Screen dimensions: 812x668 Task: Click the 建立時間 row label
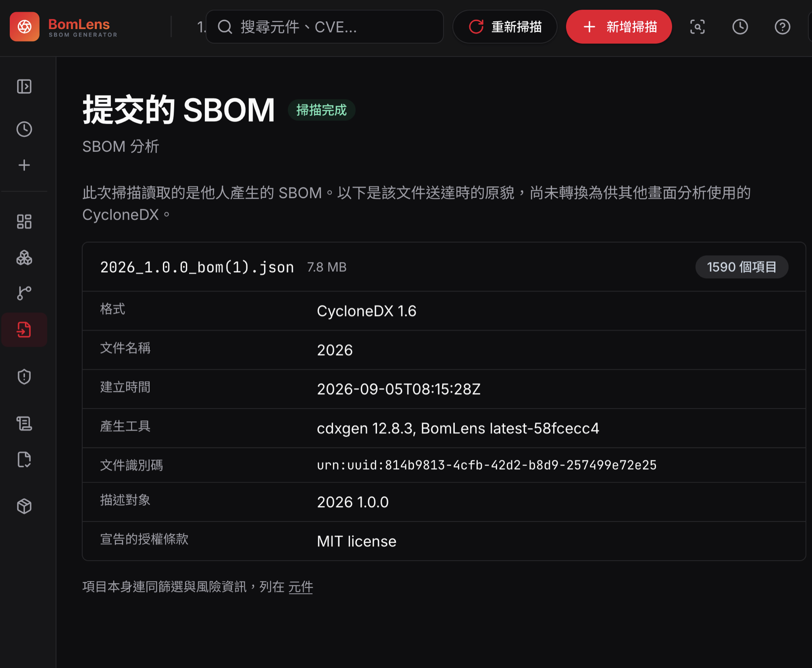(x=125, y=387)
